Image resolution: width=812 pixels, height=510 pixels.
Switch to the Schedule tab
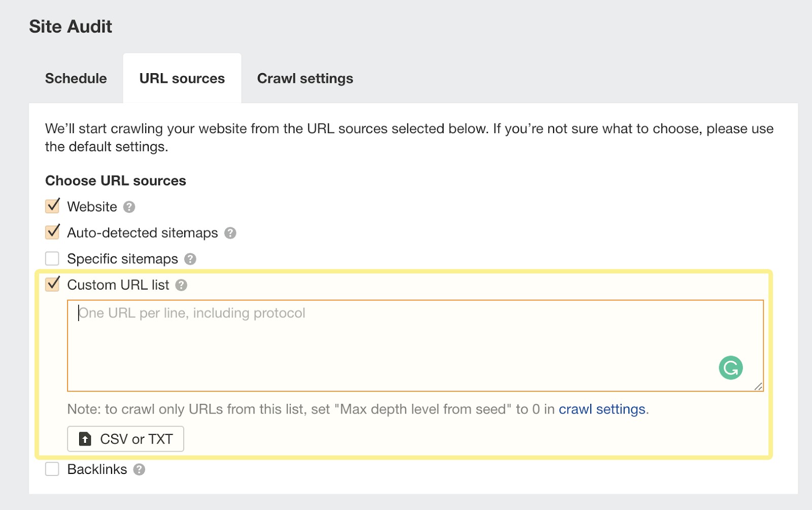[x=76, y=78]
